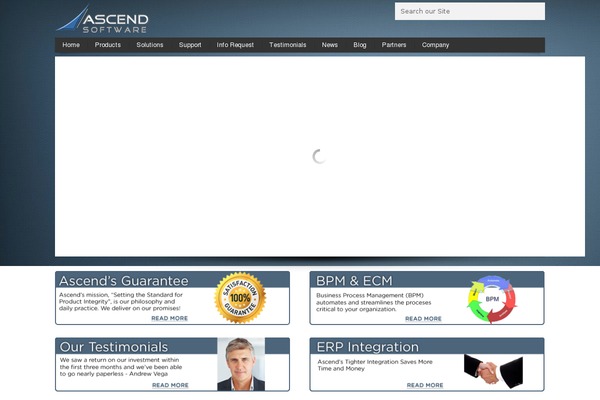Viewport: 600px width, 400px height.
Task: Click Read More under Ascend's Guarantee
Action: [170, 318]
